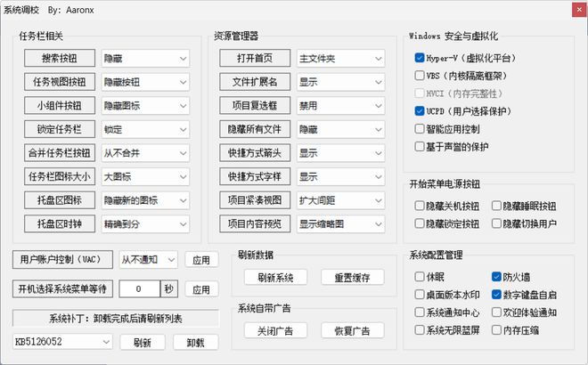Image resolution: width=588 pixels, height=365 pixels.
Task: Check the 隐藏切换用户 checkbox
Action: point(496,223)
